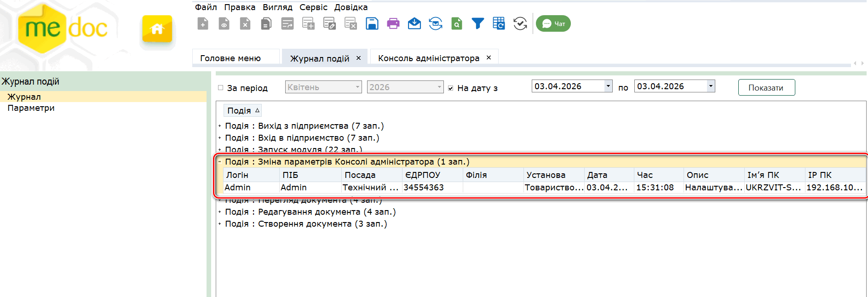
Task: Open the green Чат button
Action: [x=553, y=24]
